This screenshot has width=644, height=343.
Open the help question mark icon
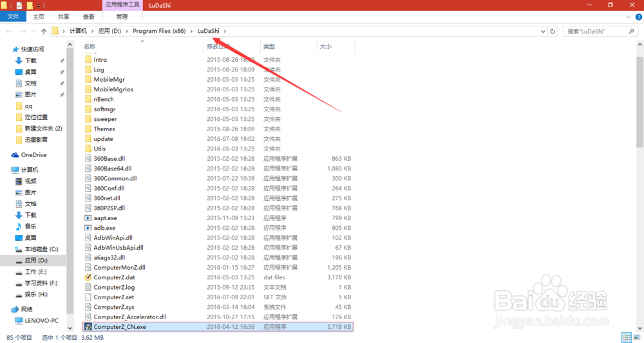[639, 17]
